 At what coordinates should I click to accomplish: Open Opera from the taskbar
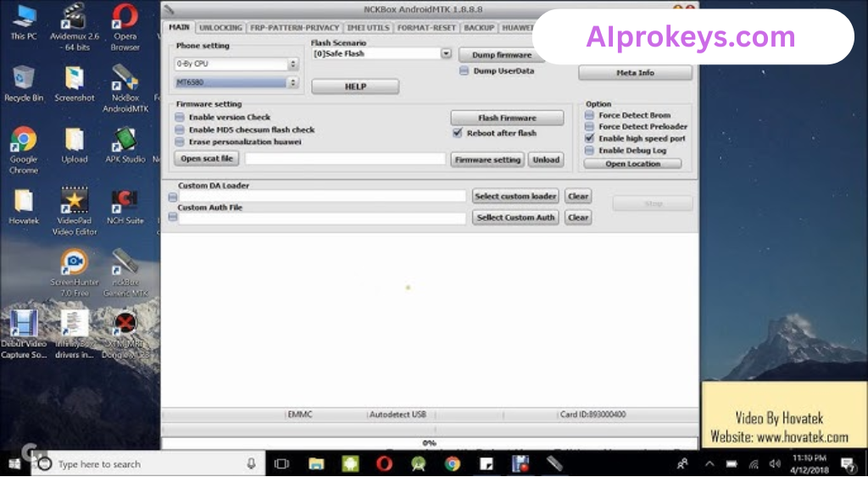[384, 463]
